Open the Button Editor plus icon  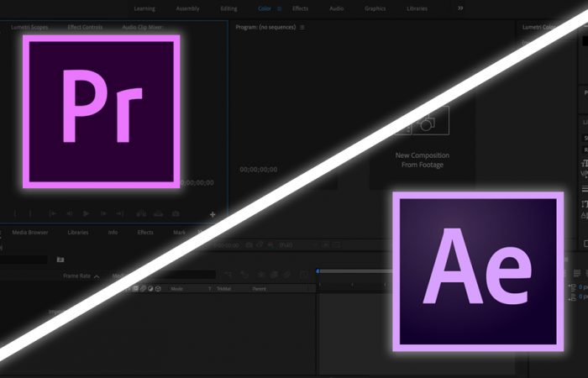tap(213, 214)
